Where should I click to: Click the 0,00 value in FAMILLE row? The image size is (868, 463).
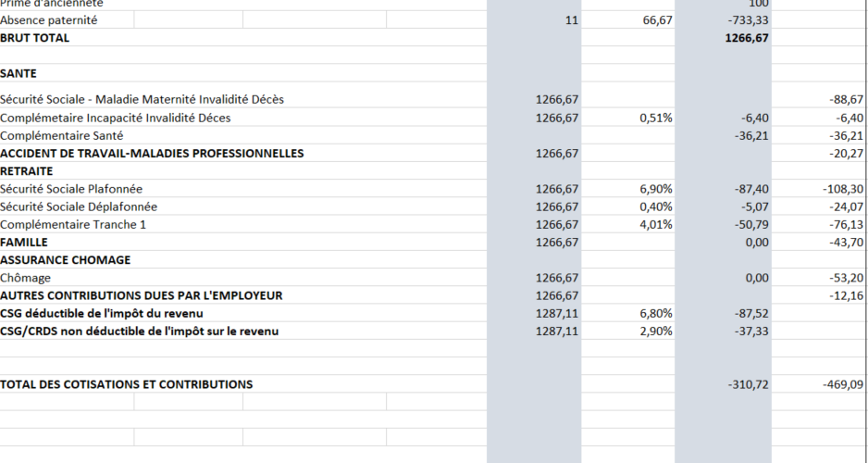pos(757,242)
